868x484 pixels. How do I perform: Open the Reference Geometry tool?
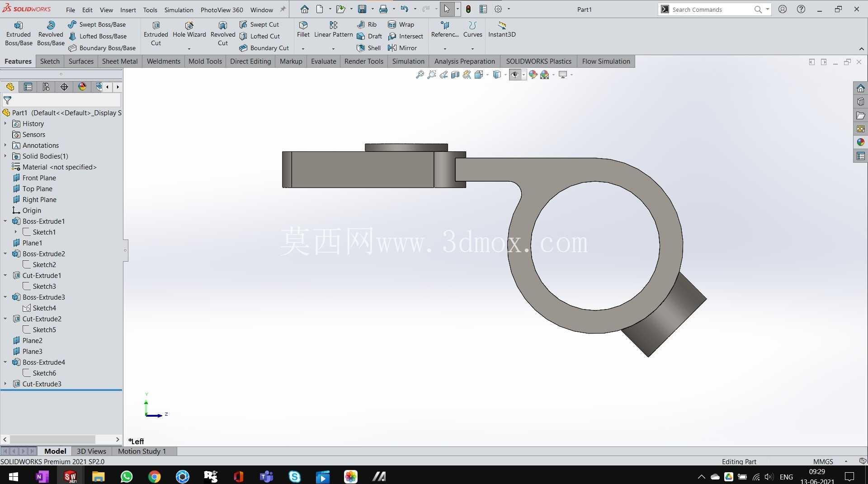pyautogui.click(x=445, y=29)
